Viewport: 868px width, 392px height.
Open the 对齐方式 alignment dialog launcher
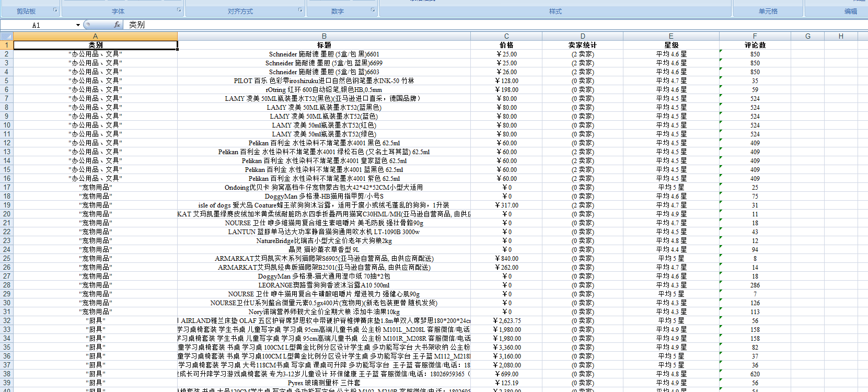pos(300,10)
